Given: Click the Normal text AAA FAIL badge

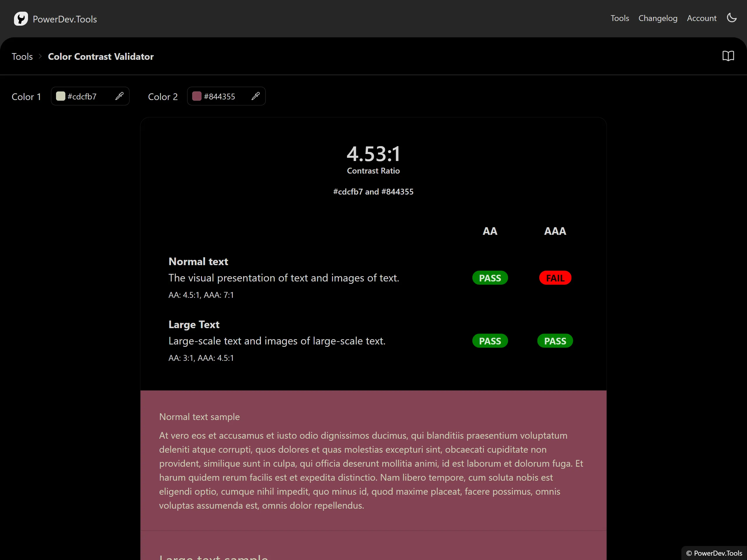Looking at the screenshot, I should point(555,278).
